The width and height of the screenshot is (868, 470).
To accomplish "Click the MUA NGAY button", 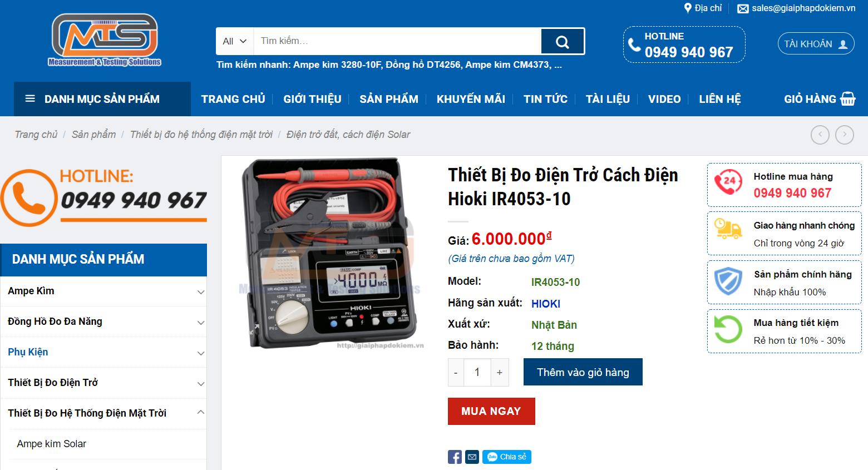I will (x=491, y=411).
